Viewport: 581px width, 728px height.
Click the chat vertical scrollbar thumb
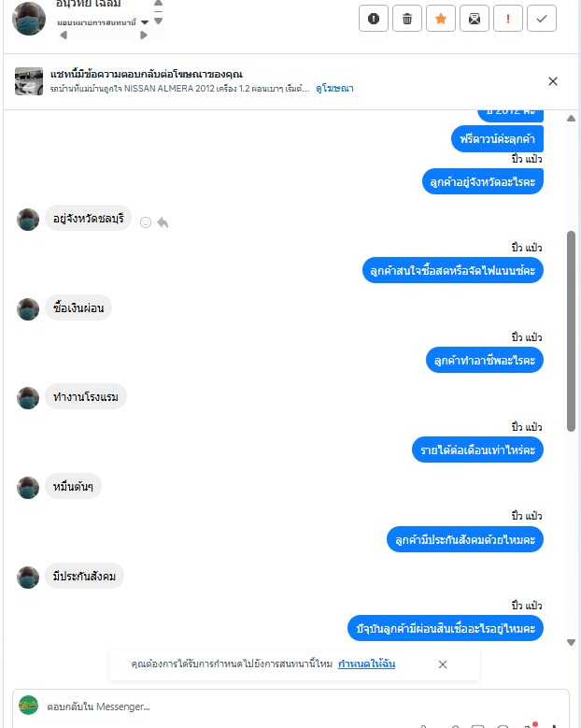[x=572, y=331]
